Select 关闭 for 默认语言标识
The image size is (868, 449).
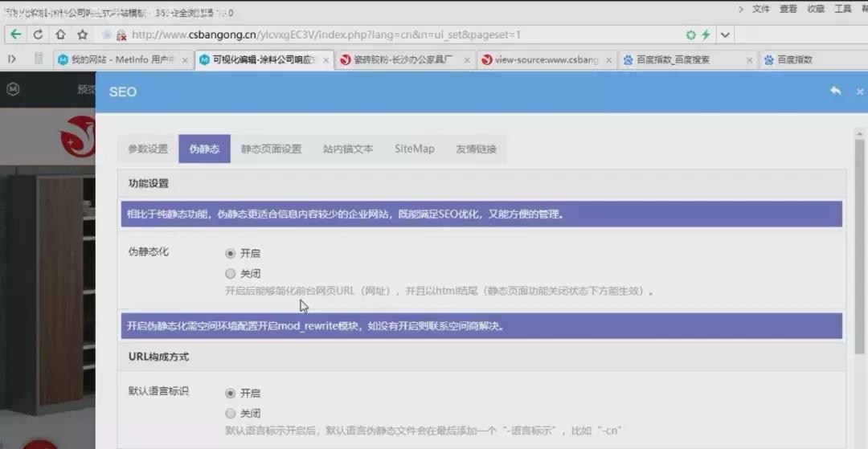pyautogui.click(x=231, y=413)
